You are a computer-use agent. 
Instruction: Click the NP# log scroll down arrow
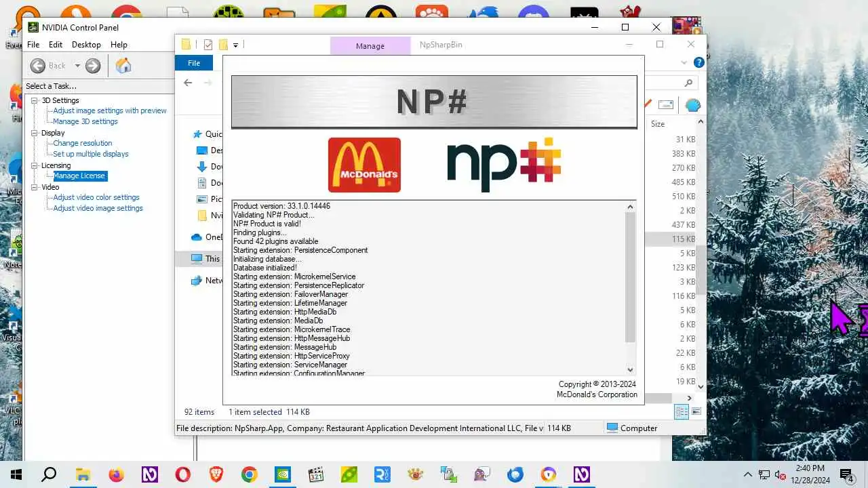pos(630,369)
